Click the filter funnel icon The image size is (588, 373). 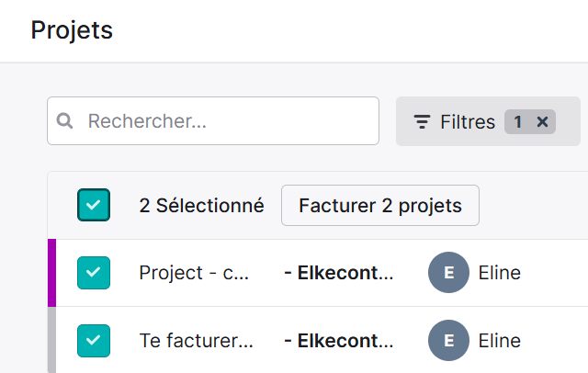click(x=422, y=122)
